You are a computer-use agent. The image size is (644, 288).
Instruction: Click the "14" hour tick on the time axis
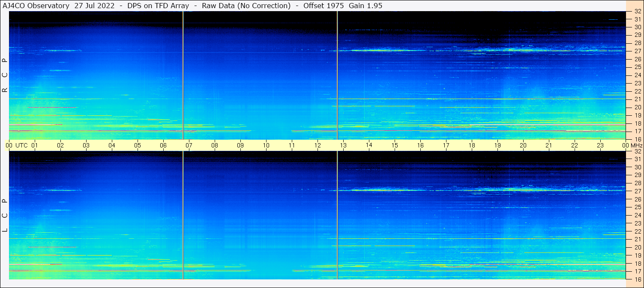point(369,145)
